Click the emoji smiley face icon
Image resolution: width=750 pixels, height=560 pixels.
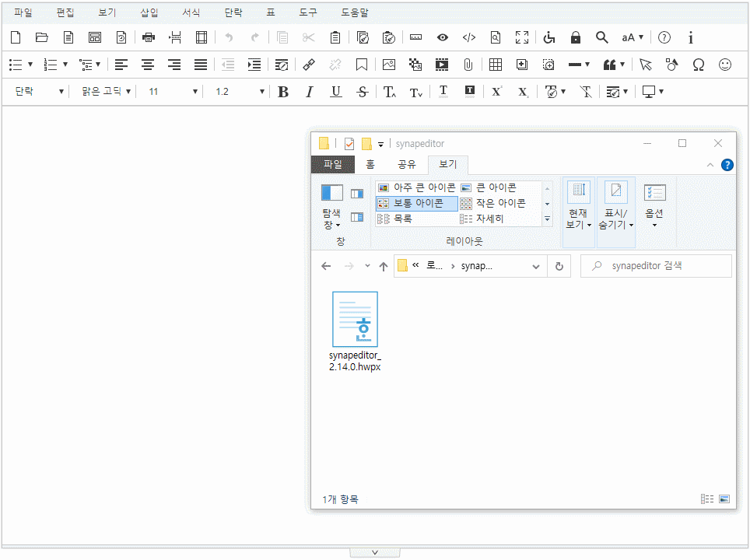(x=725, y=65)
